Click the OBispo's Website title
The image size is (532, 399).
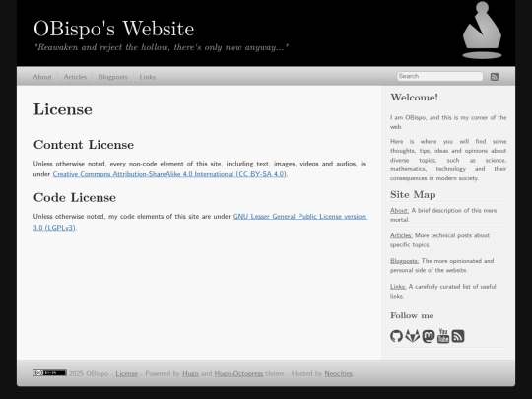click(114, 29)
